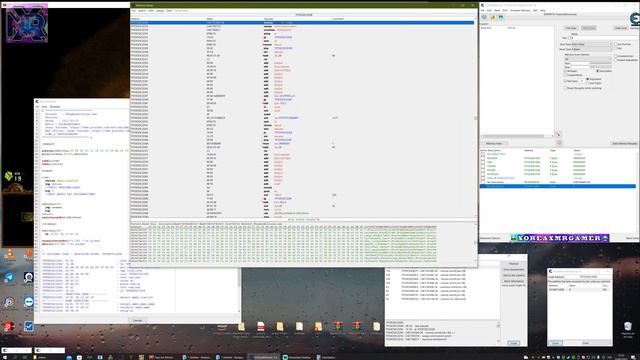Click the Show disassembler button
Screen dimensions: 640x360
[514, 270]
